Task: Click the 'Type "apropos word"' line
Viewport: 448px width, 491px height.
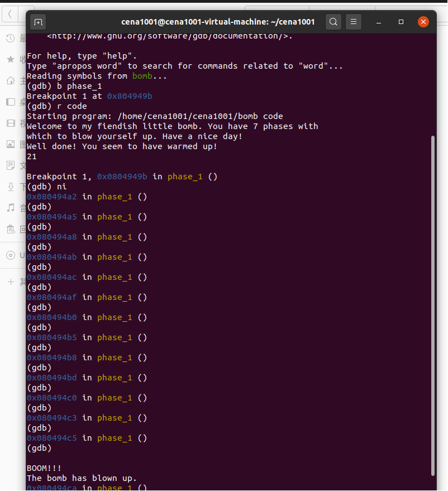Action: click(185, 66)
